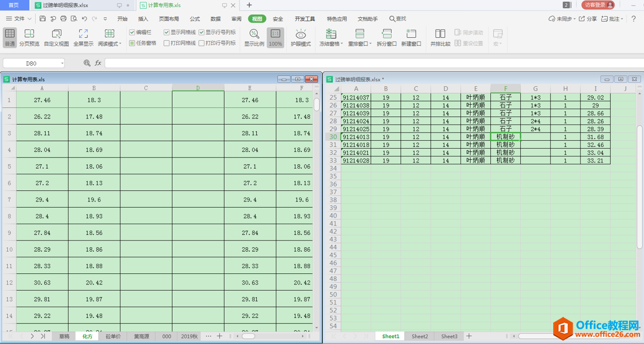Open the 插入 Insert ribbon tab

click(x=143, y=18)
